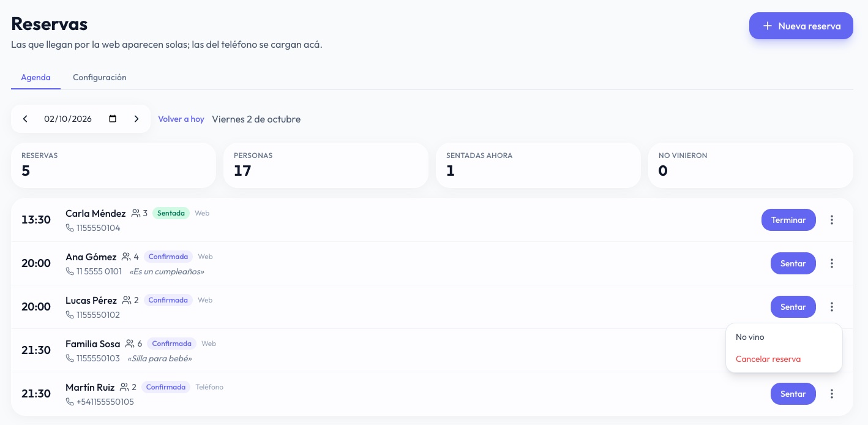Click guests icon next to Carla Méndez
This screenshot has height=425, width=868.
coord(136,213)
